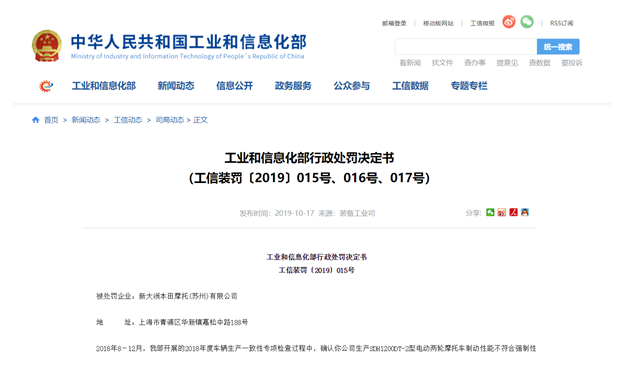Open the WeChat icon in the header
The image size is (617, 367).
pyautogui.click(x=527, y=22)
